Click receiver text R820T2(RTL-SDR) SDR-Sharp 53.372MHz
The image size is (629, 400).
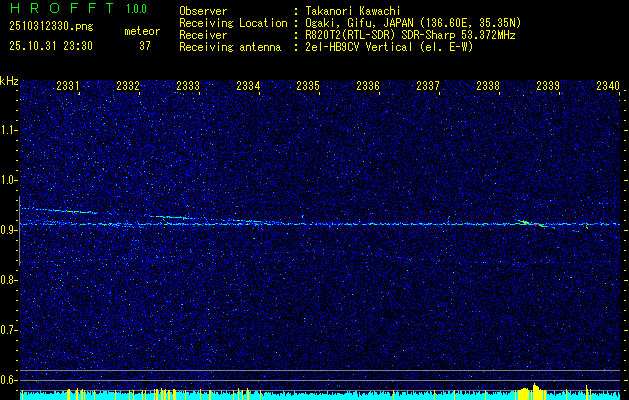pyautogui.click(x=410, y=35)
